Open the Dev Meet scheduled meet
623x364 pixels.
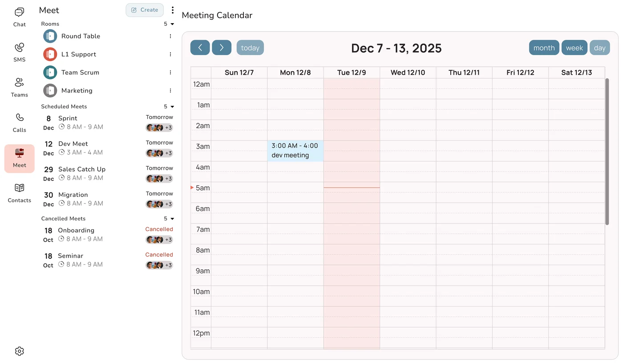107,148
